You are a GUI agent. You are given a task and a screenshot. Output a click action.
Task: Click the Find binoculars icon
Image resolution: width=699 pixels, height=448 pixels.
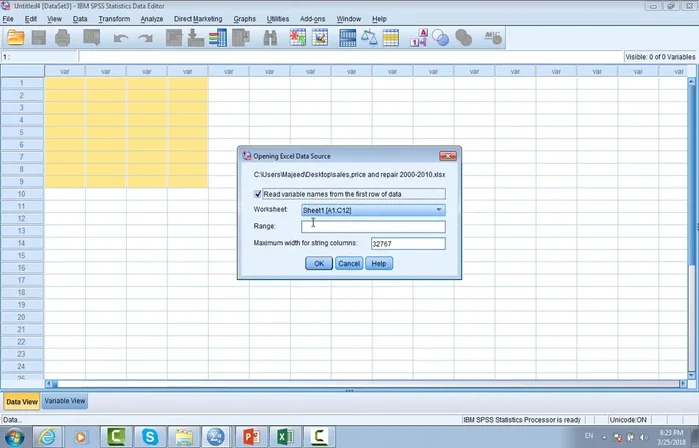pyautogui.click(x=270, y=38)
